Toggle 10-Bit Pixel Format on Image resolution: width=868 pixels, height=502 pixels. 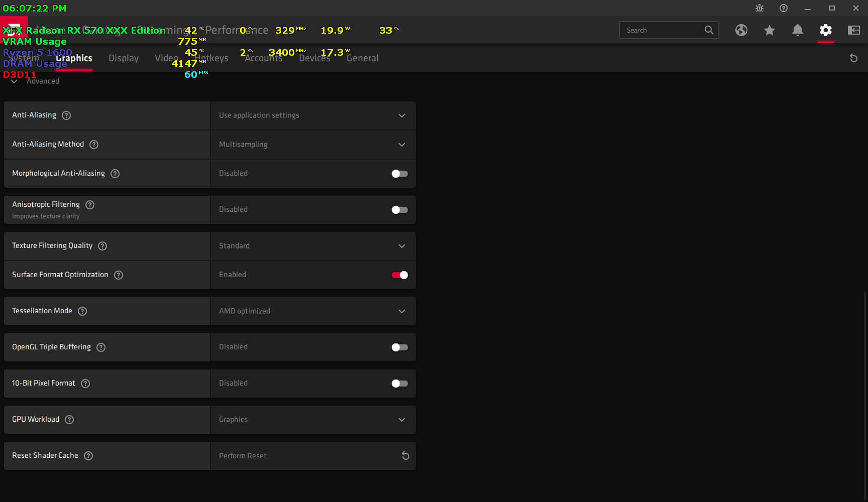pyautogui.click(x=399, y=384)
